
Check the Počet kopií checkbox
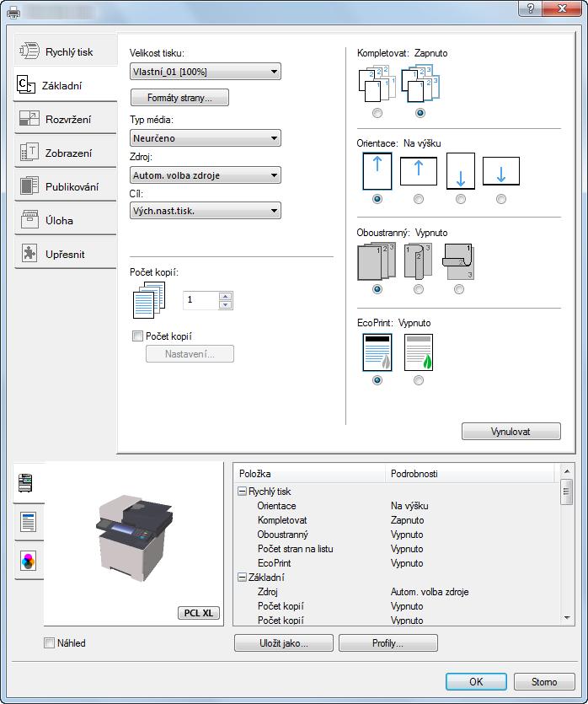(x=137, y=336)
